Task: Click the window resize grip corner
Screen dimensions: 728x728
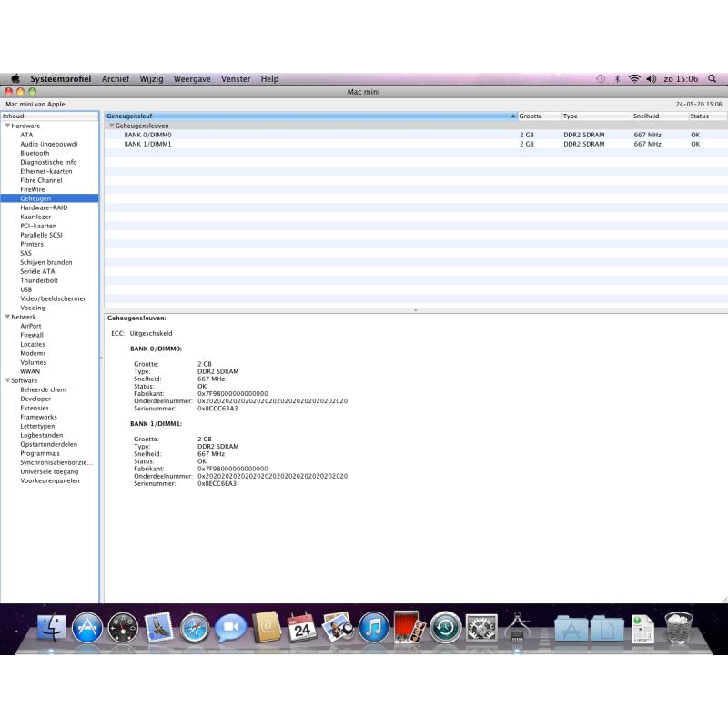Action: pos(724,600)
